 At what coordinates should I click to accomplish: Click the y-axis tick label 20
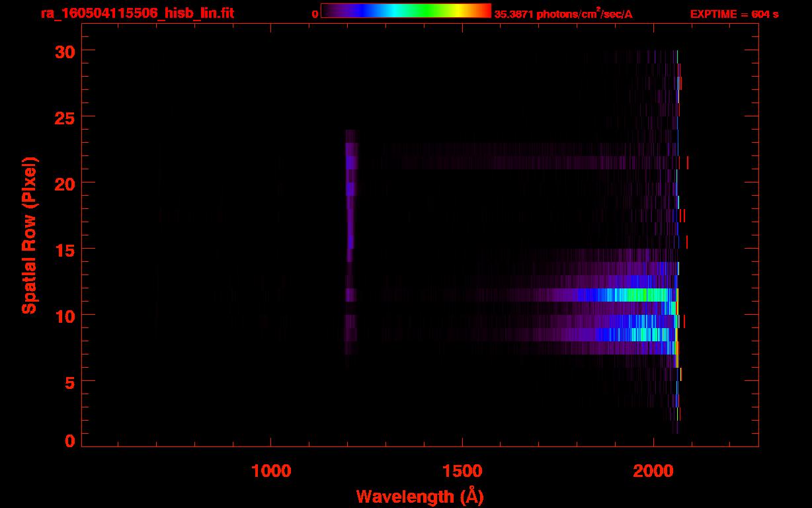65,183
